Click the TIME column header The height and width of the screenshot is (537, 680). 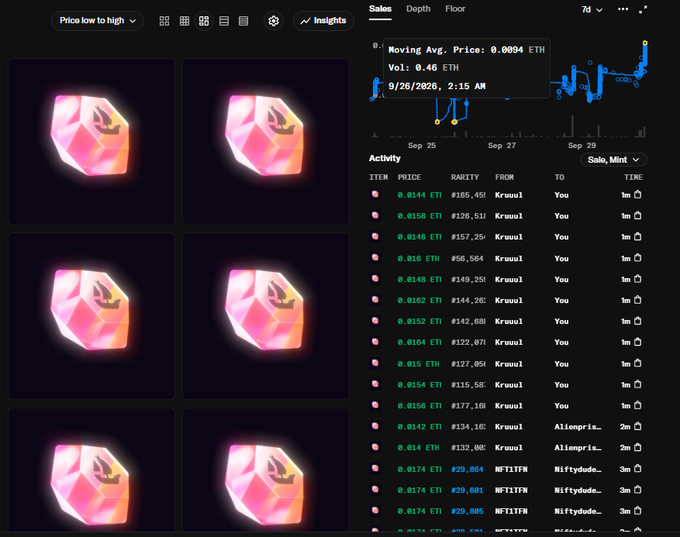633,177
